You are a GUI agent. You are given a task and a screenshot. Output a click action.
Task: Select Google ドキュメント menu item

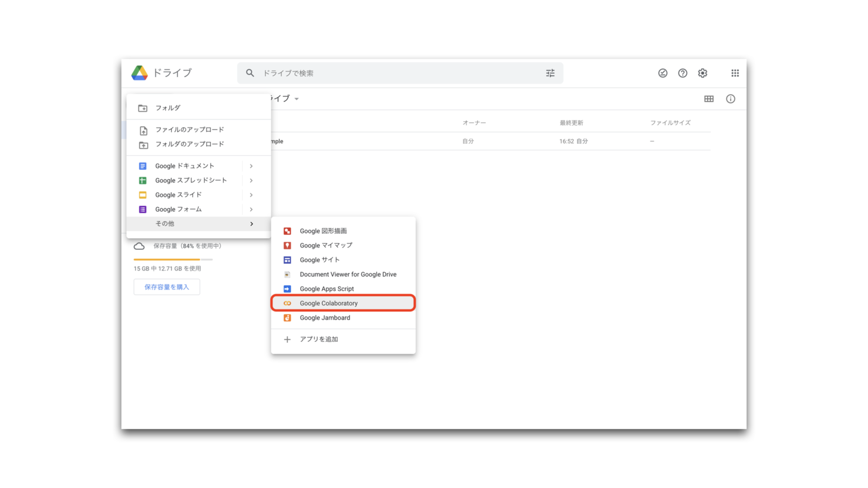[x=199, y=166]
